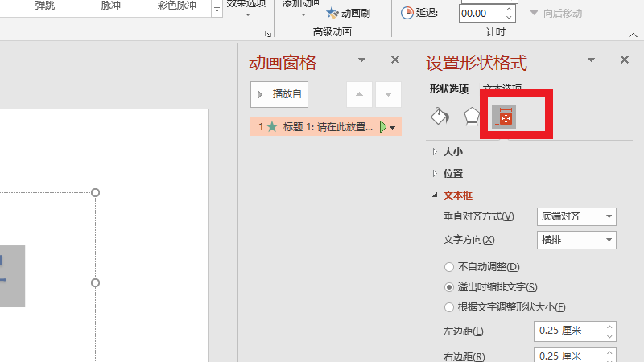Select the Size & Properties icon
Image resolution: width=644 pixels, height=362 pixels.
click(505, 117)
